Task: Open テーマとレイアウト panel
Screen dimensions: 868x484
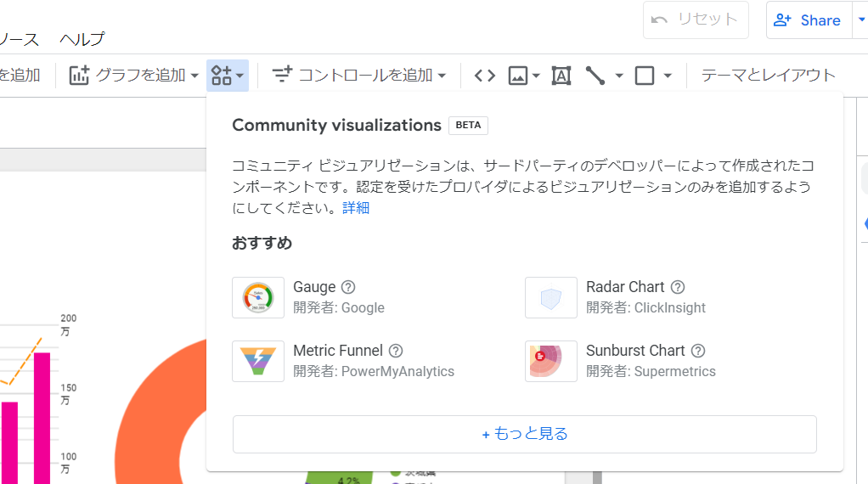Action: (769, 76)
